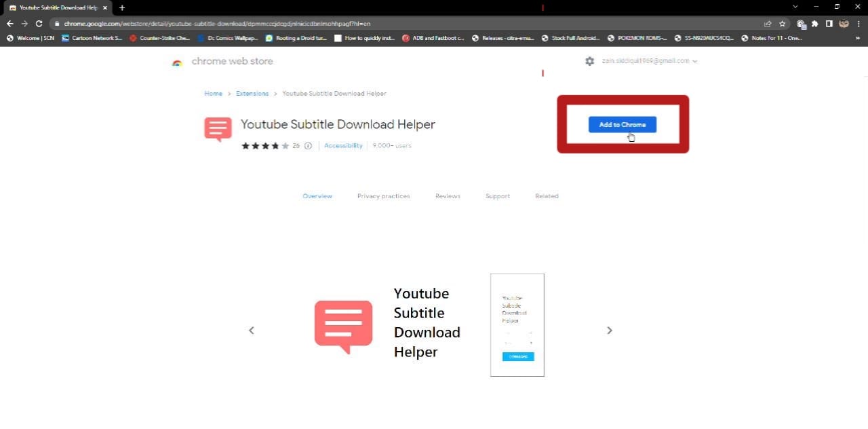Open the Counter-Strike Che... bookmark

point(159,38)
